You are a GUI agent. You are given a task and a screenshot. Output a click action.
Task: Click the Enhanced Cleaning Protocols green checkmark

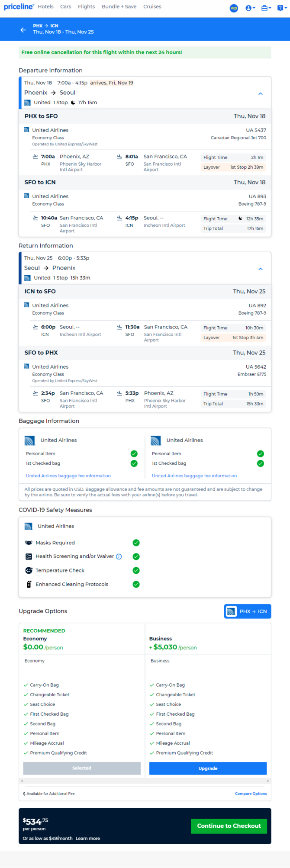[x=136, y=584]
